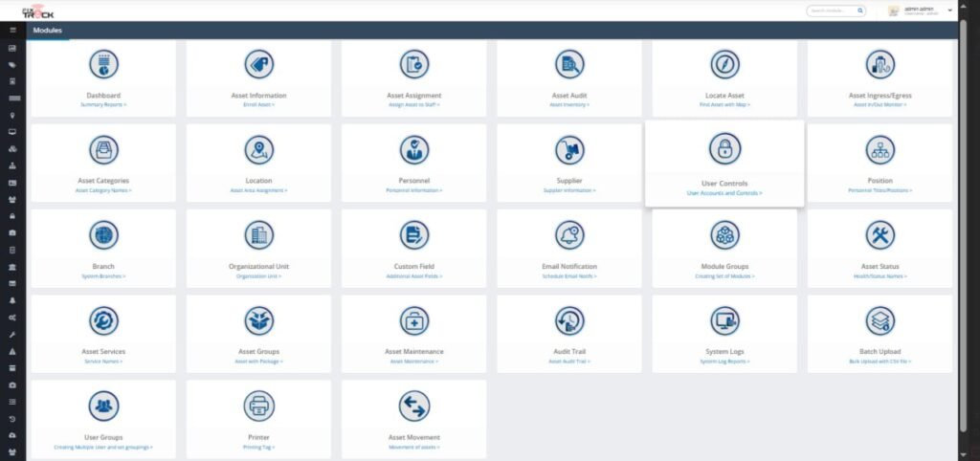Toggle the hamburger sidebar menu
This screenshot has height=461, width=980.
point(11,31)
